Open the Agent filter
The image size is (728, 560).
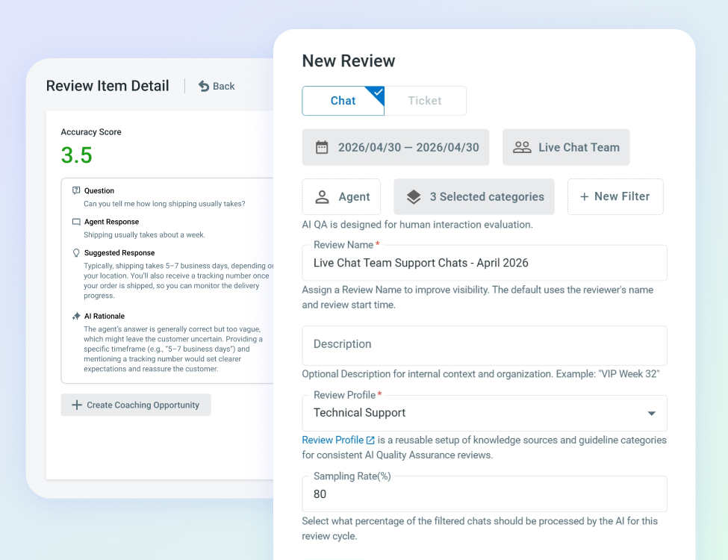[x=341, y=197]
